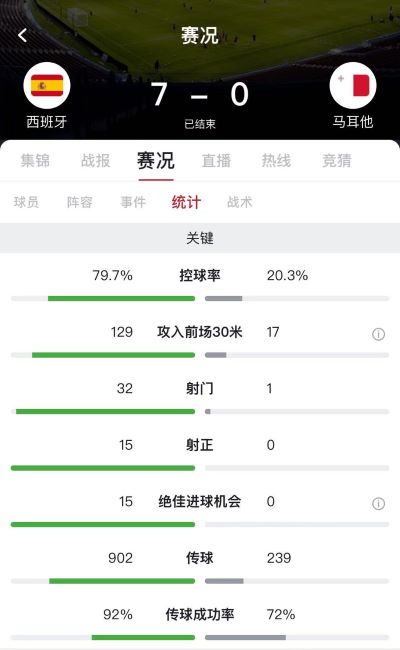Select the 球员 sub-tab
400x650 pixels.
[x=26, y=202]
